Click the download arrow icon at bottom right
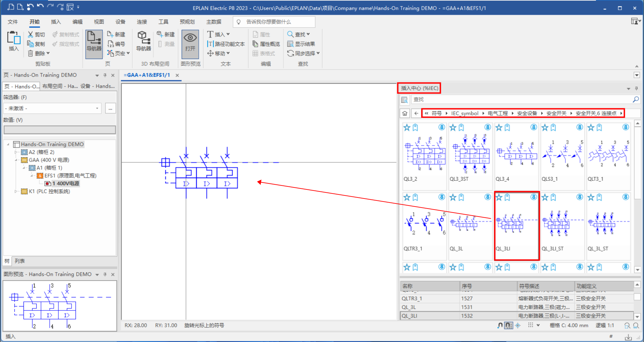 (x=628, y=337)
